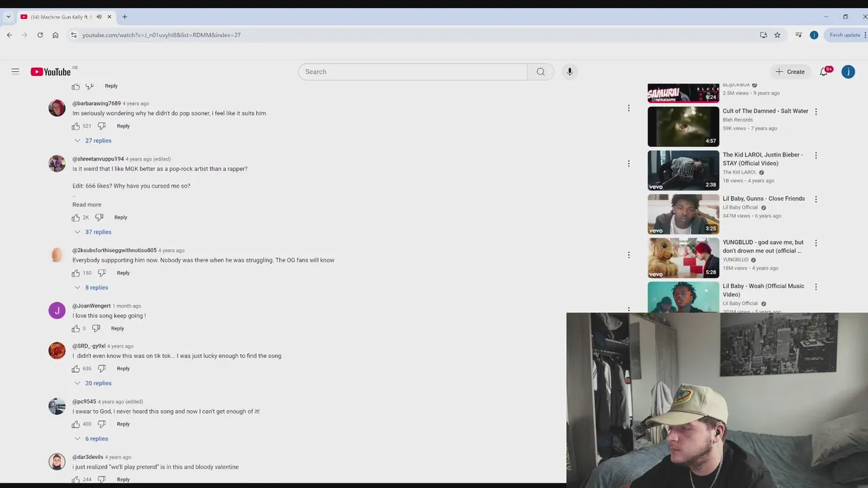Expand 20 replies under @SRD_-gy9xl
The height and width of the screenshot is (488, 868).
click(93, 384)
